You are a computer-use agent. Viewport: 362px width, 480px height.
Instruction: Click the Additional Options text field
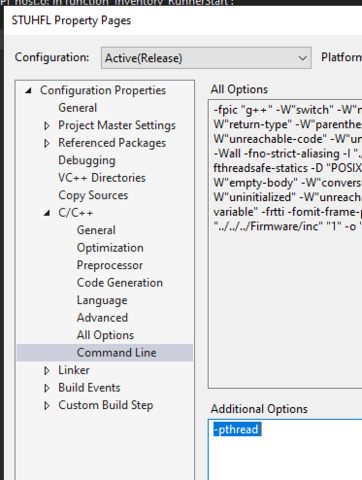coord(285,450)
